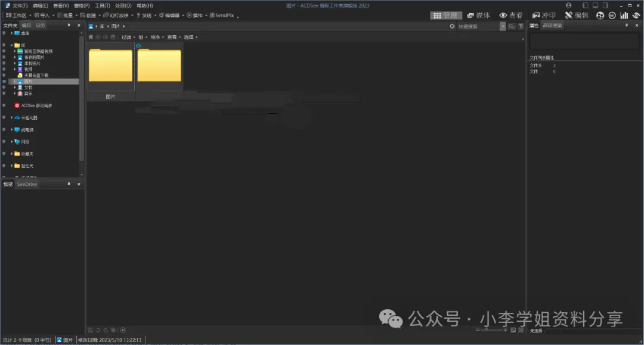Switch to 编辑 (Edit) mode
The height and width of the screenshot is (345, 644).
(577, 15)
